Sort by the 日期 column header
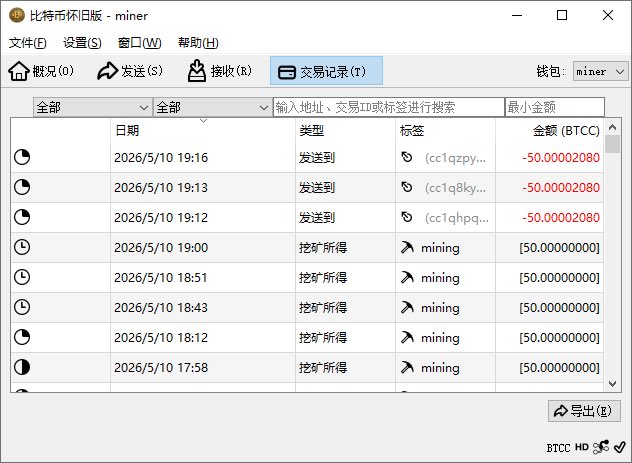This screenshot has height=463, width=632. tap(203, 131)
